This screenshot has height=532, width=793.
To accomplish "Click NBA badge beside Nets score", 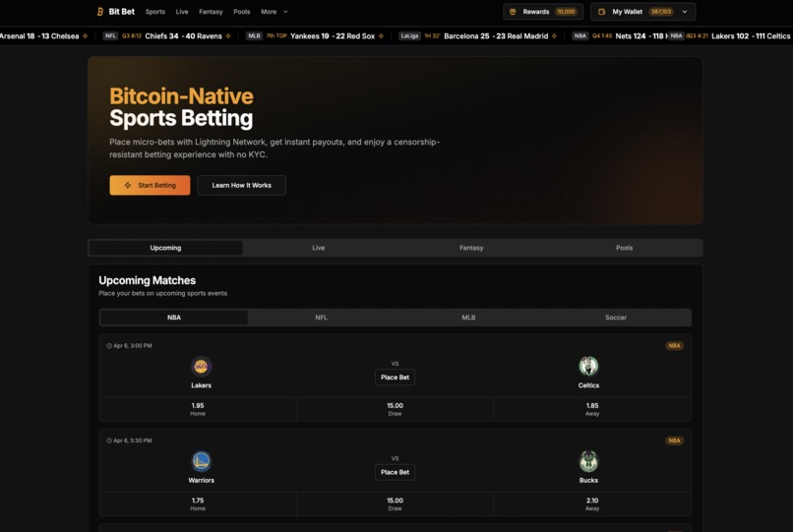I will pyautogui.click(x=580, y=36).
